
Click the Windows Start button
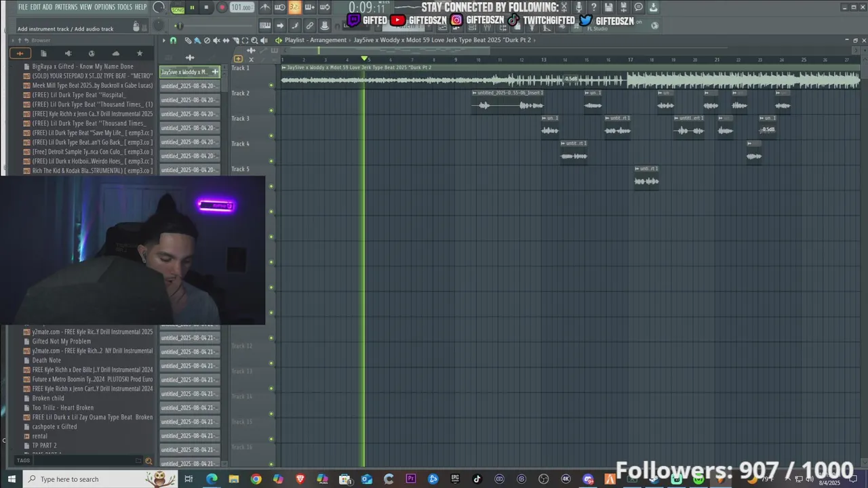click(x=11, y=479)
